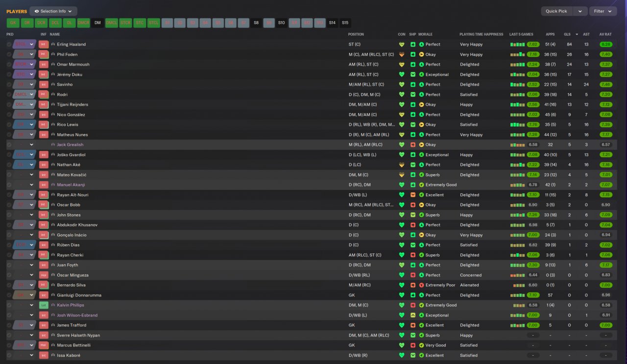Select the empty DM position slot
Image resolution: width=627 pixels, height=364 pixels.
coord(97,23)
